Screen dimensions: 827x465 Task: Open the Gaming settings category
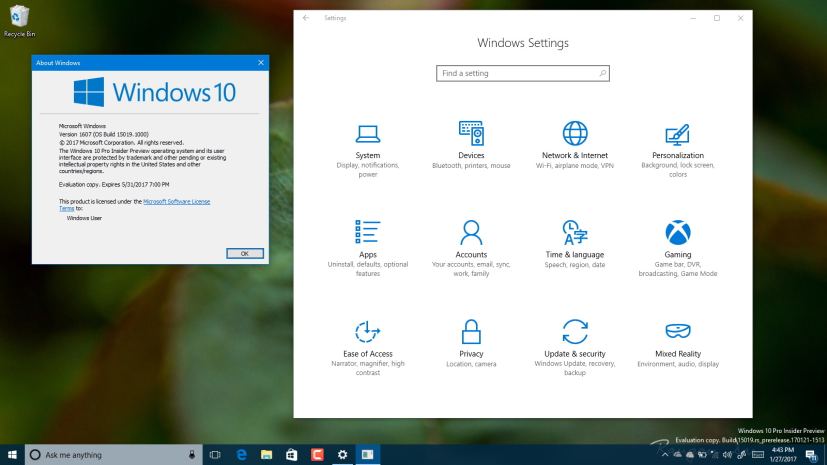click(x=678, y=249)
